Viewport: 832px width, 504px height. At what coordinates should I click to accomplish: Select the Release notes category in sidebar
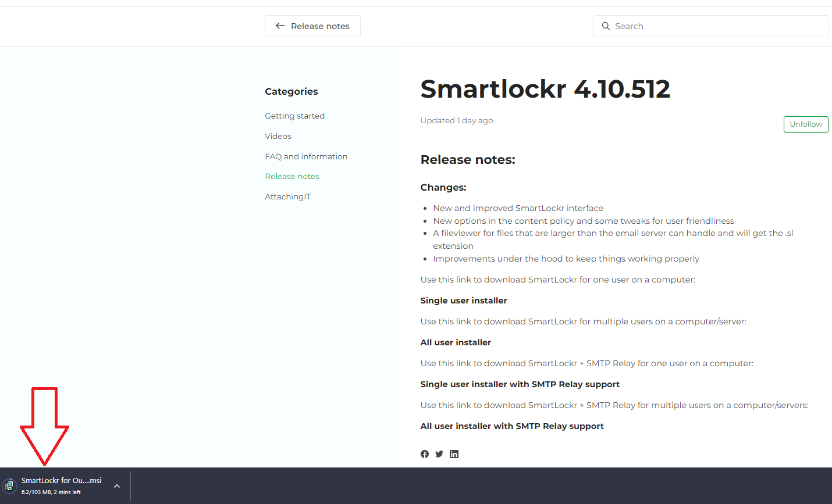[292, 176]
